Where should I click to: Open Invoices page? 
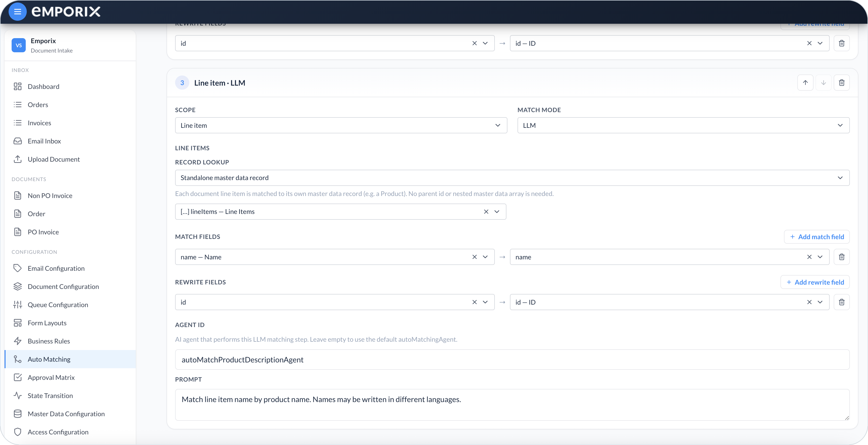point(70,123)
